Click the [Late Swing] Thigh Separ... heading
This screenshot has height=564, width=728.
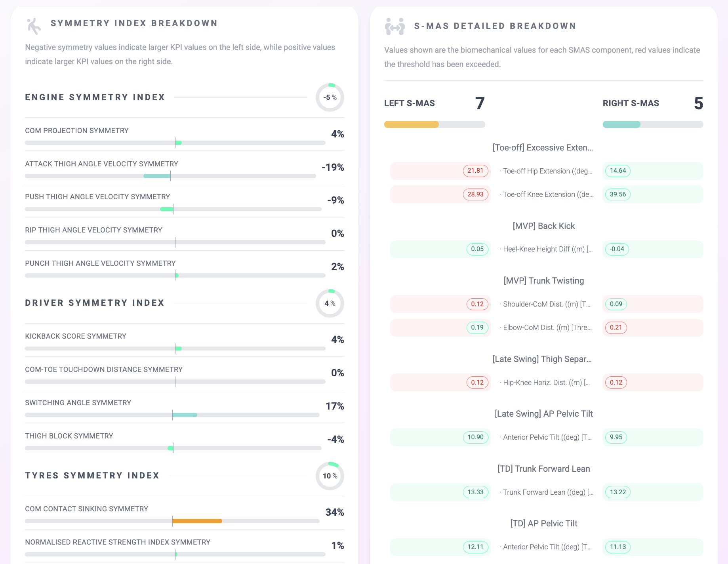542,359
